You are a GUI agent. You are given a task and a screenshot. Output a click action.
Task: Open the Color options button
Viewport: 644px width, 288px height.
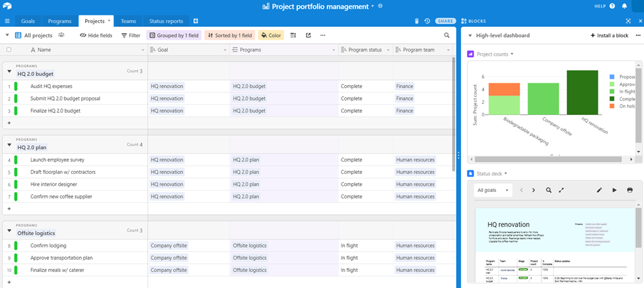(271, 36)
